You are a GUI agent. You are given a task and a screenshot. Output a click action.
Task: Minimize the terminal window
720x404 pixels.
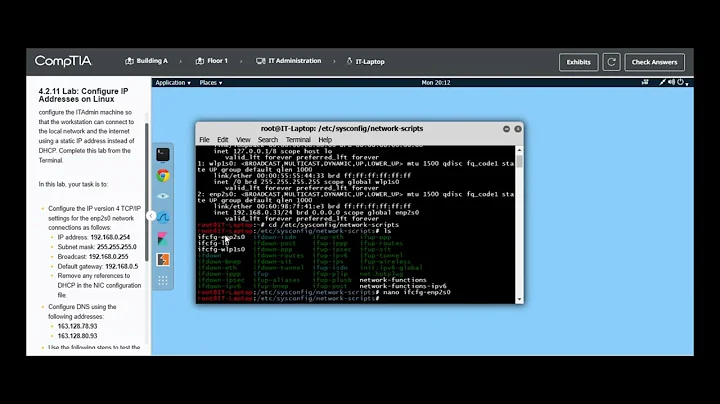[x=506, y=129]
